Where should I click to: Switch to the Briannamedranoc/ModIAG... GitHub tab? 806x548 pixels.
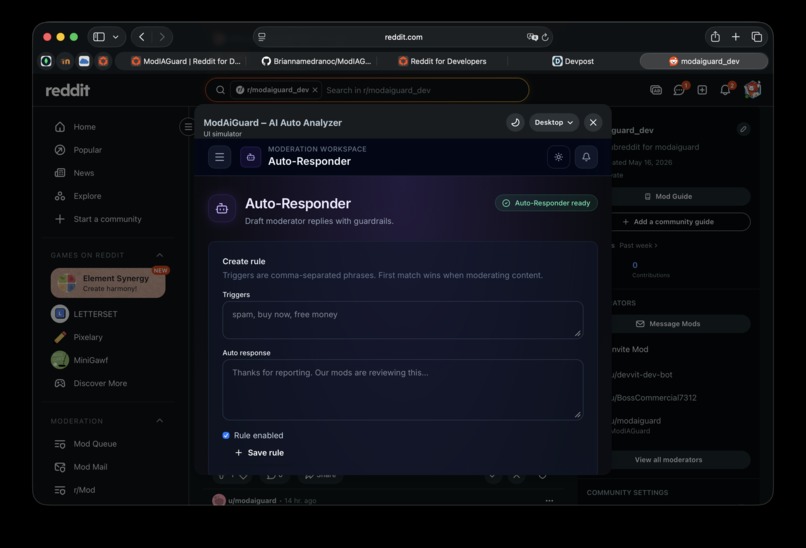pos(316,61)
